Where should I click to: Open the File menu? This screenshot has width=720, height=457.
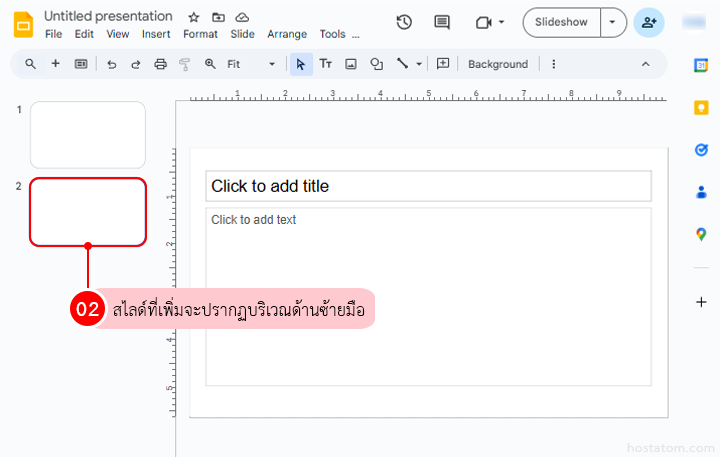click(53, 34)
